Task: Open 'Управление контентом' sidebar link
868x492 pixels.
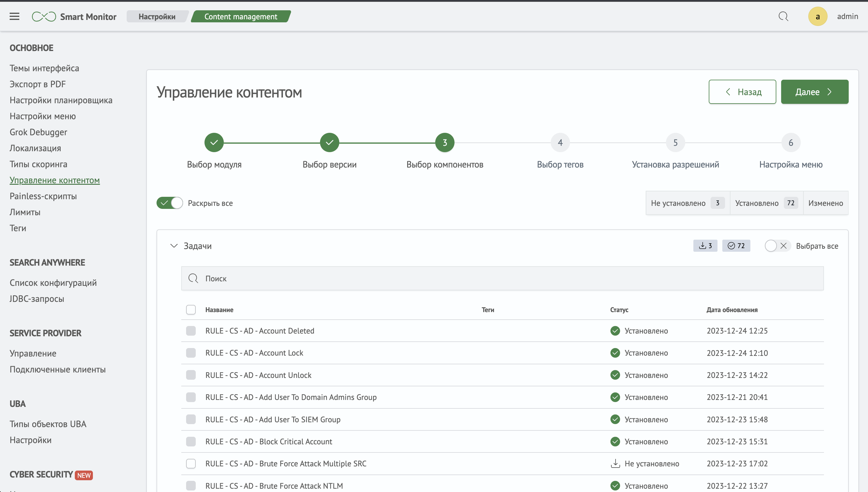Action: (55, 180)
